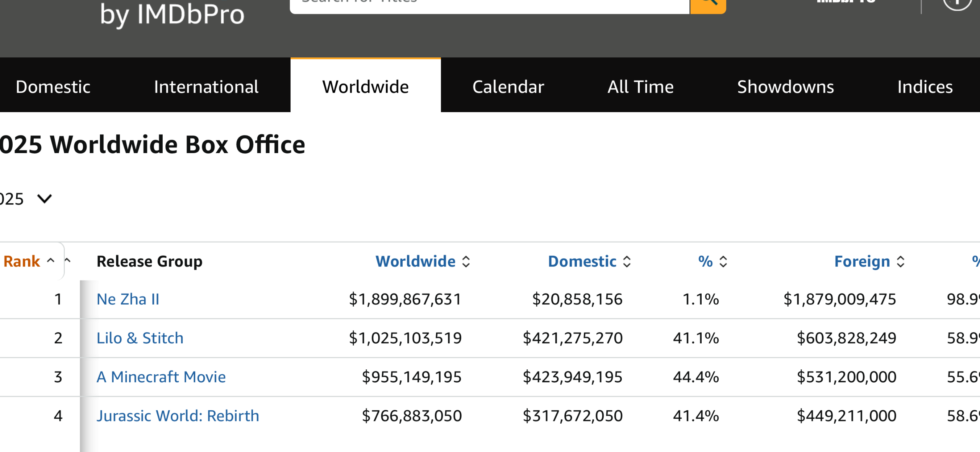Open the All Time tab
This screenshot has width=980, height=452.
640,87
